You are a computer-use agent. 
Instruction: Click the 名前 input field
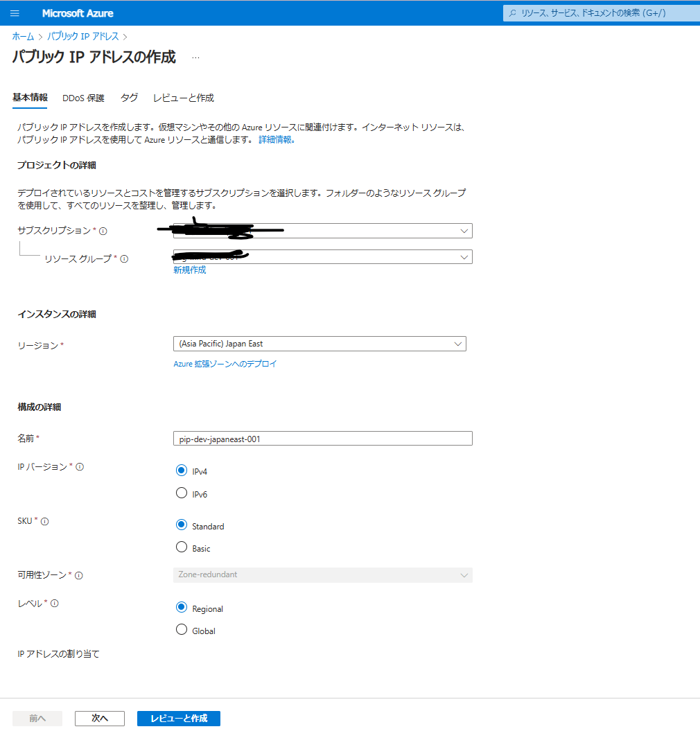coord(322,439)
